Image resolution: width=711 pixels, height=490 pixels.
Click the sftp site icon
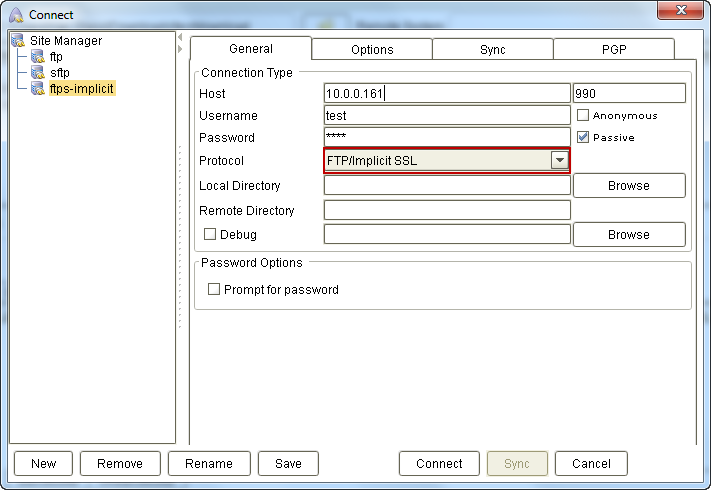[x=38, y=73]
